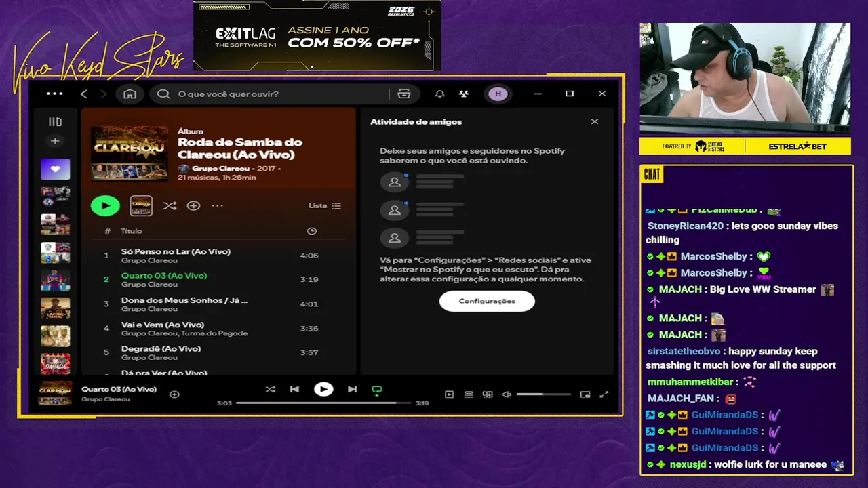Open Liked Songs heart playlist
This screenshot has width=868, height=488.
55,169
